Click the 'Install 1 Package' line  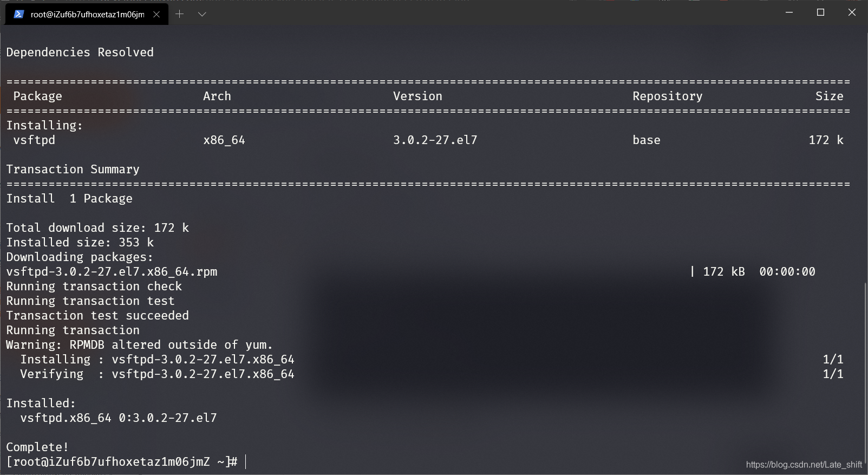click(x=69, y=199)
